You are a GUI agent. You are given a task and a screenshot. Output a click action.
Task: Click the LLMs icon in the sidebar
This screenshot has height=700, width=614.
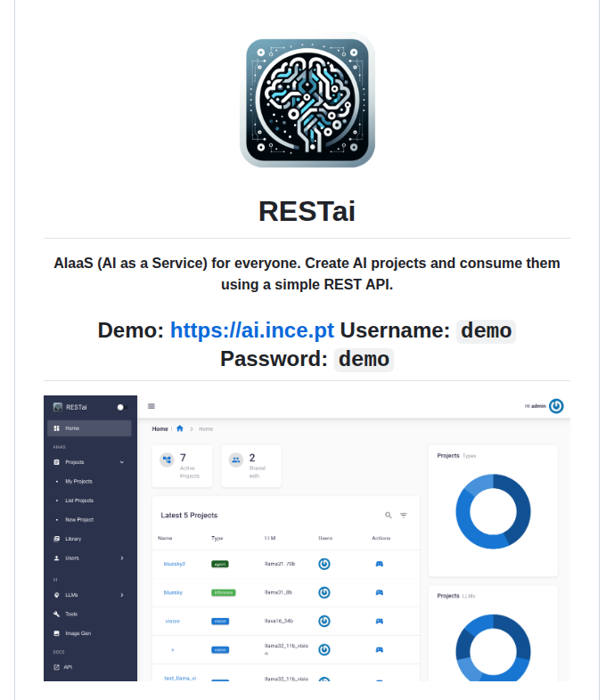coord(56,595)
